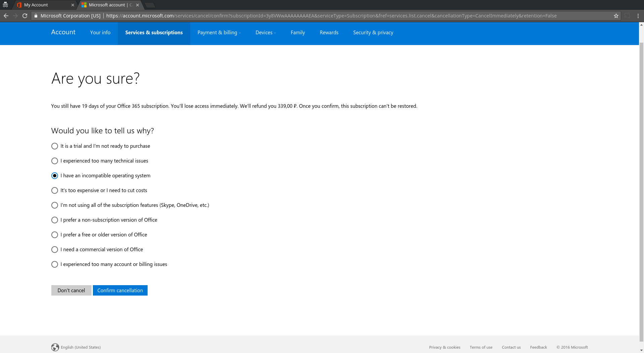This screenshot has width=644, height=353.
Task: Bookmark this page with the star icon
Action: click(616, 16)
